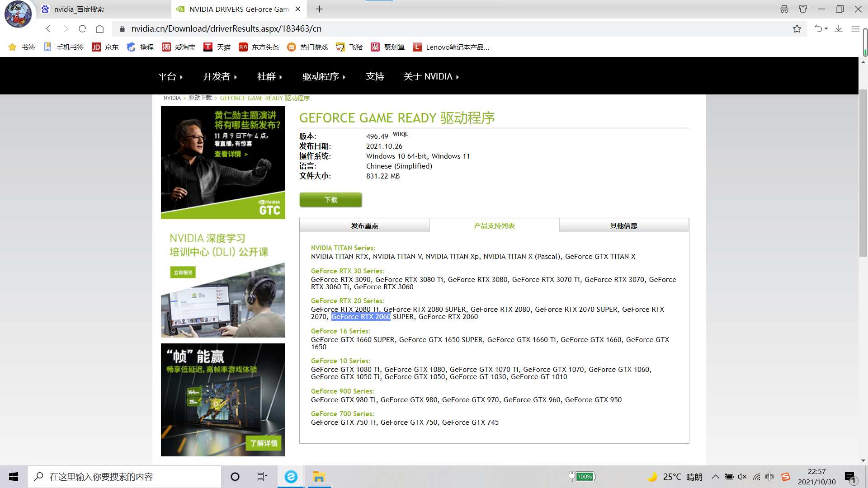Click the 中 input language indicator
868x488 pixels.
tap(769, 477)
